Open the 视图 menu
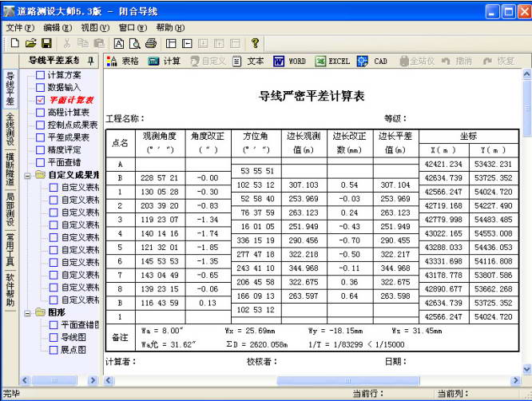Screen dimensions: 532x401 tap(93, 27)
